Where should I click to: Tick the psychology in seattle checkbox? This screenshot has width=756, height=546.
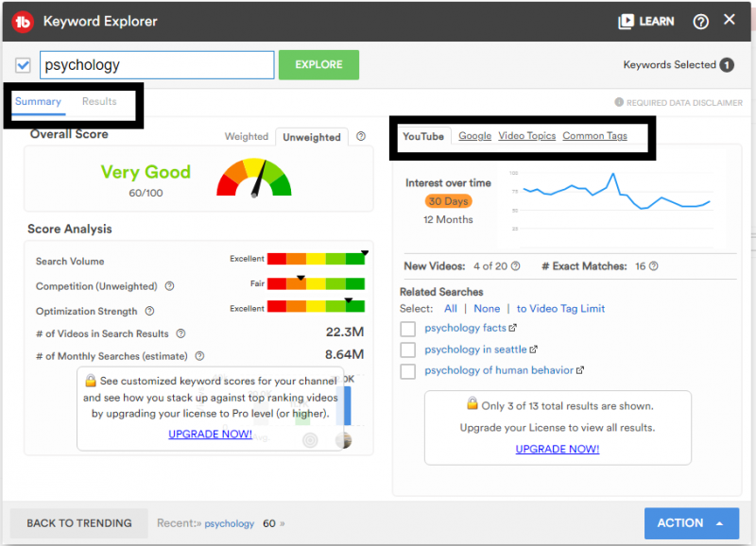tap(408, 350)
